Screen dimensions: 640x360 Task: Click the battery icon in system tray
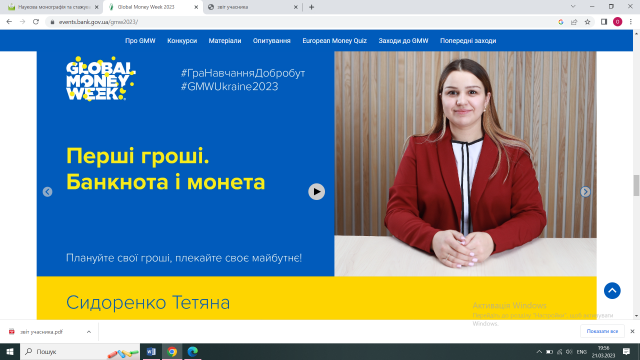click(x=549, y=352)
